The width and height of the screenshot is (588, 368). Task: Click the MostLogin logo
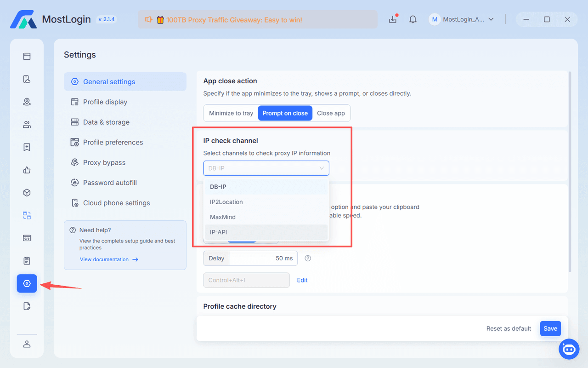tap(23, 19)
